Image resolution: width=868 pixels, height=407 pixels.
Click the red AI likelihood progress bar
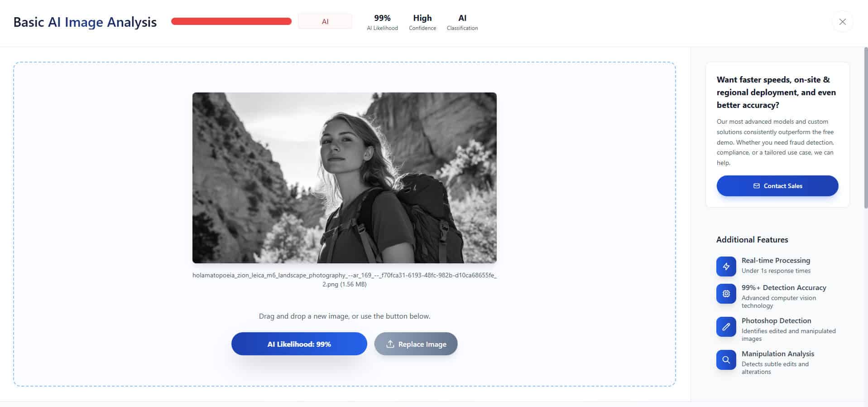click(x=231, y=21)
